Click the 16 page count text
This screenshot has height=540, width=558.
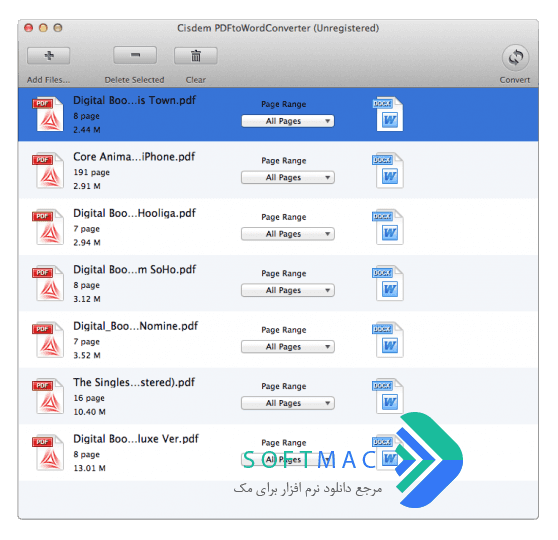89,398
